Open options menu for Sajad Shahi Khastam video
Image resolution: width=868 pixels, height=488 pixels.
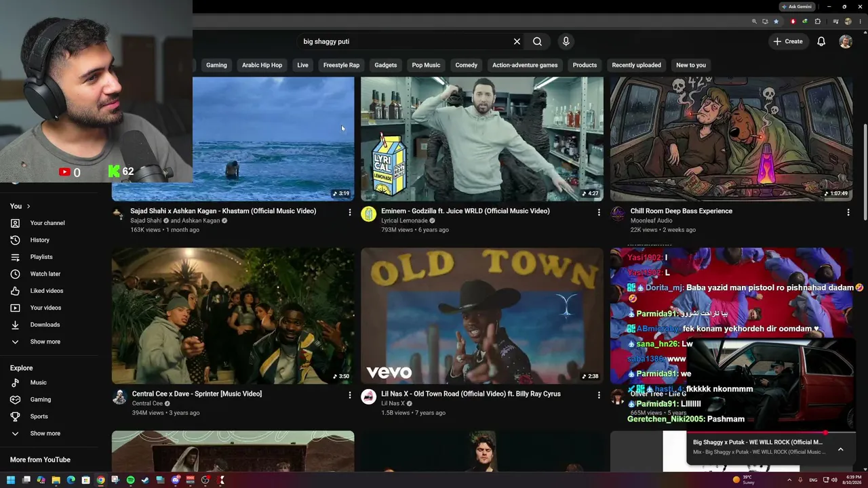click(x=350, y=212)
